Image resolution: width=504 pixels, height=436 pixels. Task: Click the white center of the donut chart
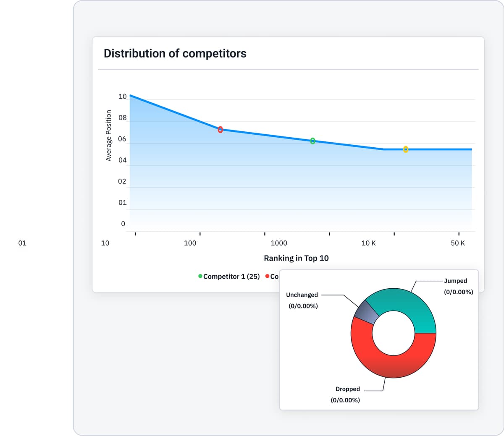393,333
